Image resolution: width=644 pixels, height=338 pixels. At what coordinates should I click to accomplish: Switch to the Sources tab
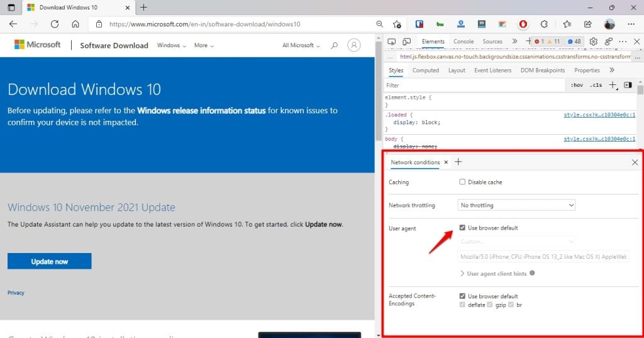pos(492,42)
